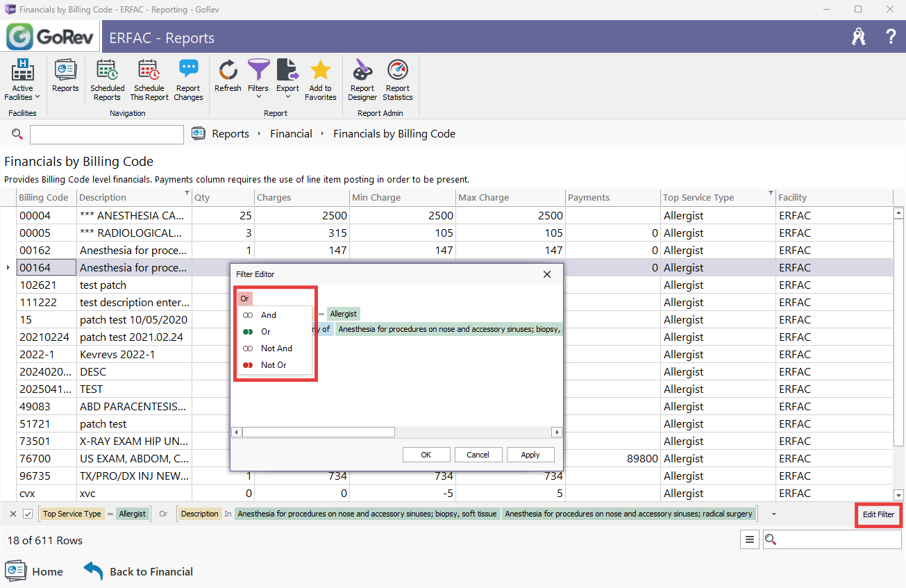Expand the Filters funnel dropdown
Image resolution: width=906 pixels, height=588 pixels.
pyautogui.click(x=258, y=80)
